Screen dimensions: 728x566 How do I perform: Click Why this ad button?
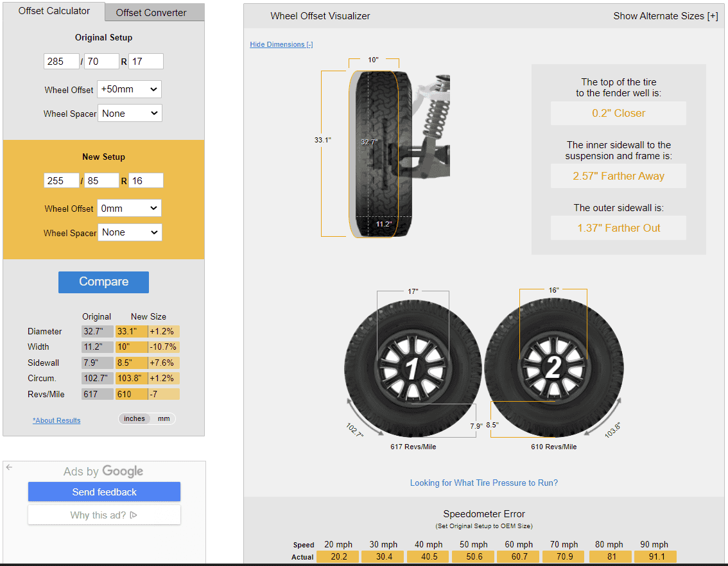click(x=104, y=515)
